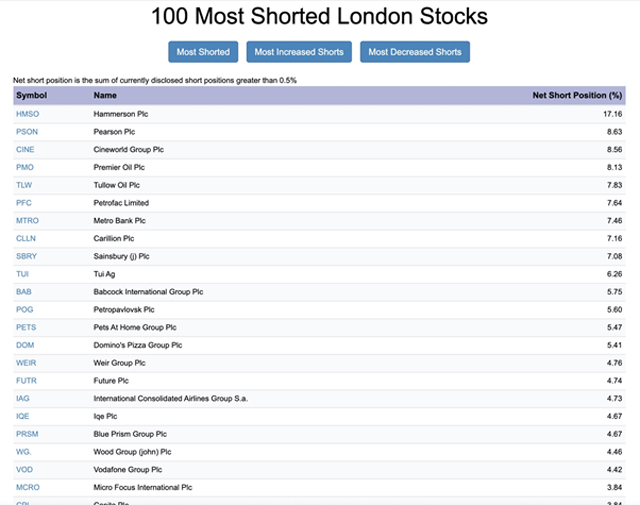The image size is (640, 505).
Task: Follow the PMO symbol link
Action: click(x=25, y=167)
